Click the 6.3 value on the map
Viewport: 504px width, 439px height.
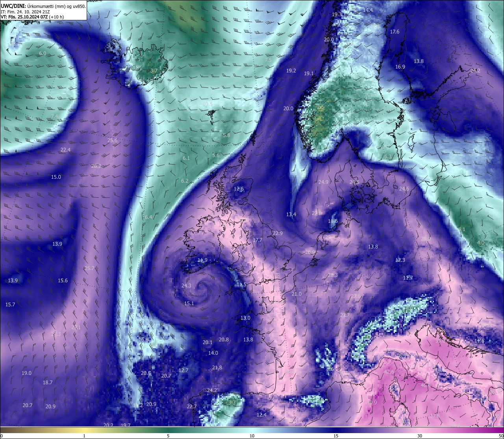coord(388,156)
